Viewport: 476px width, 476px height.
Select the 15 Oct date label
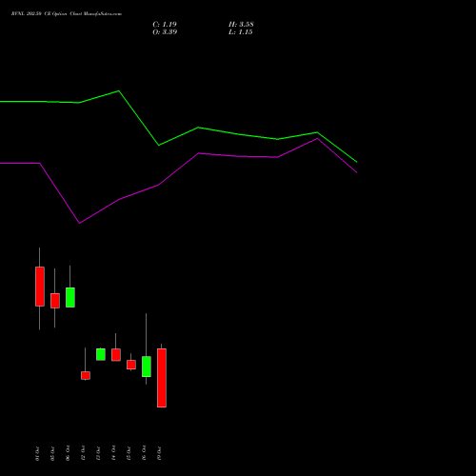(129, 454)
